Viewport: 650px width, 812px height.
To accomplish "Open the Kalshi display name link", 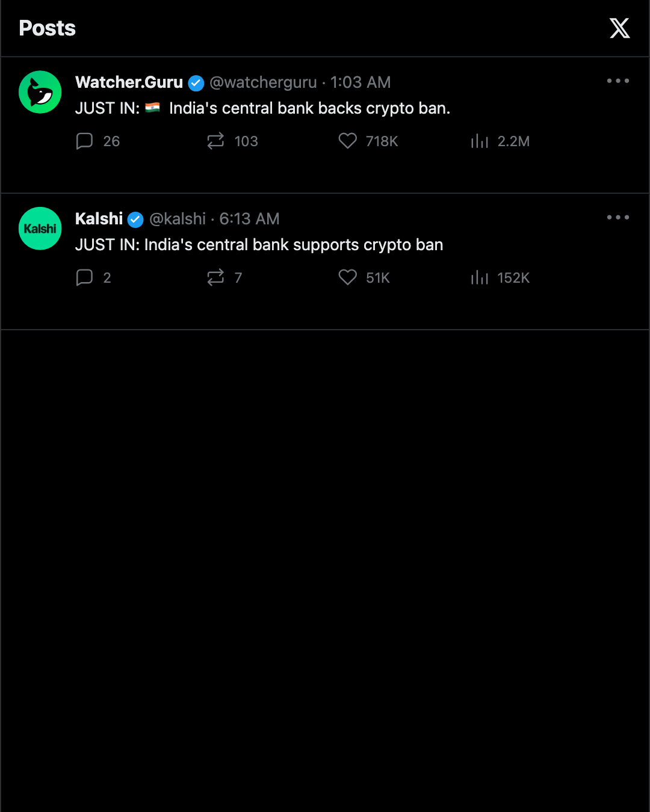I will click(x=99, y=219).
